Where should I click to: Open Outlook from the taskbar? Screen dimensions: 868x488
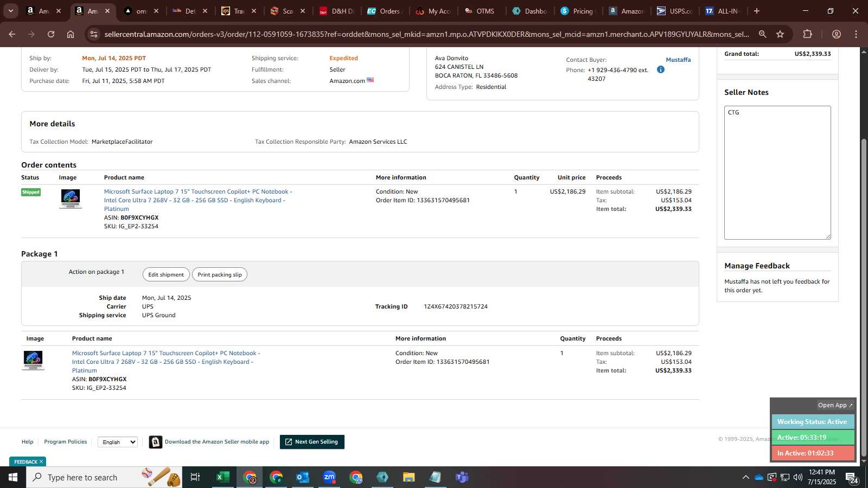coord(302,477)
